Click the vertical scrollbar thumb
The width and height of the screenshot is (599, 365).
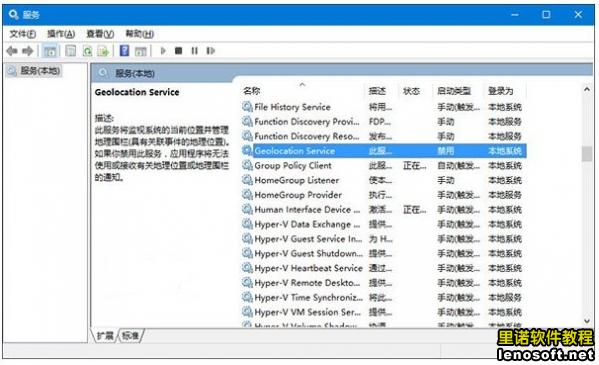(587, 154)
